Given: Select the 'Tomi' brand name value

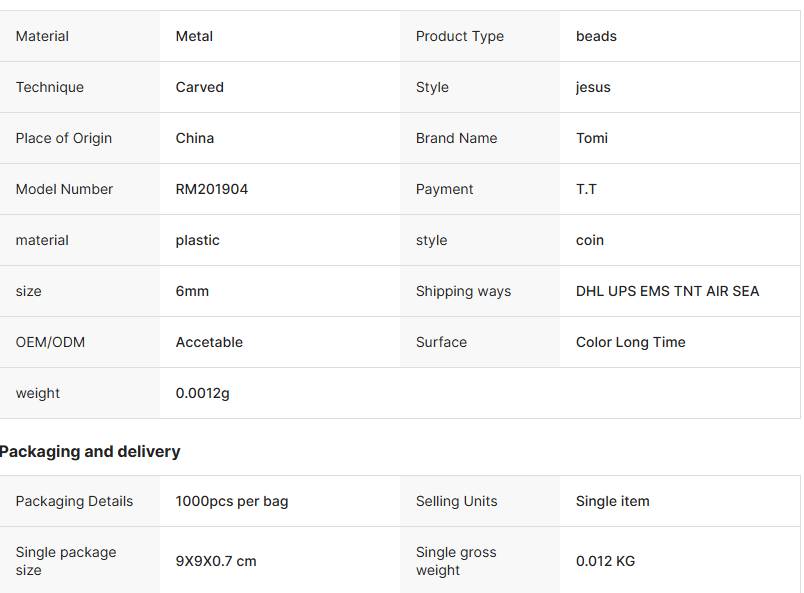Looking at the screenshot, I should click(x=592, y=138).
